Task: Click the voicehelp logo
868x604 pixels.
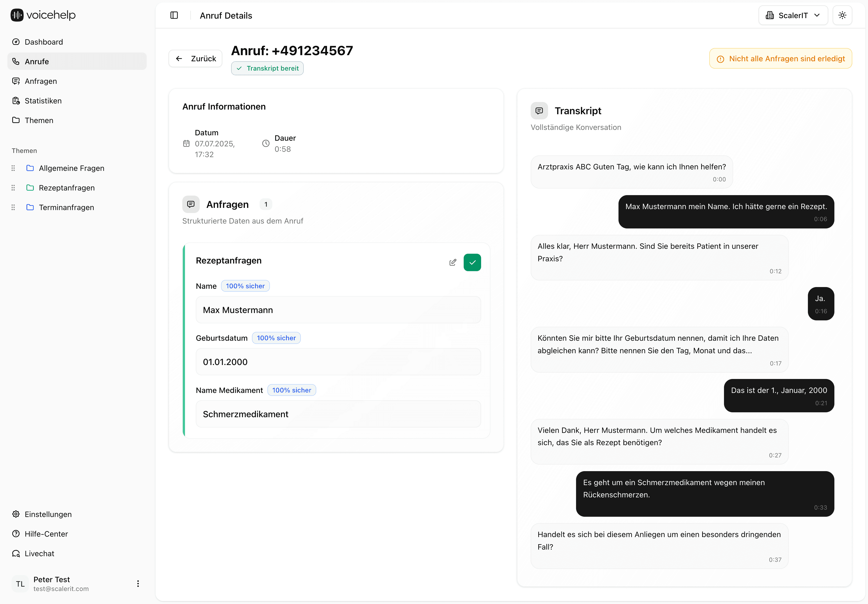Action: [x=43, y=15]
